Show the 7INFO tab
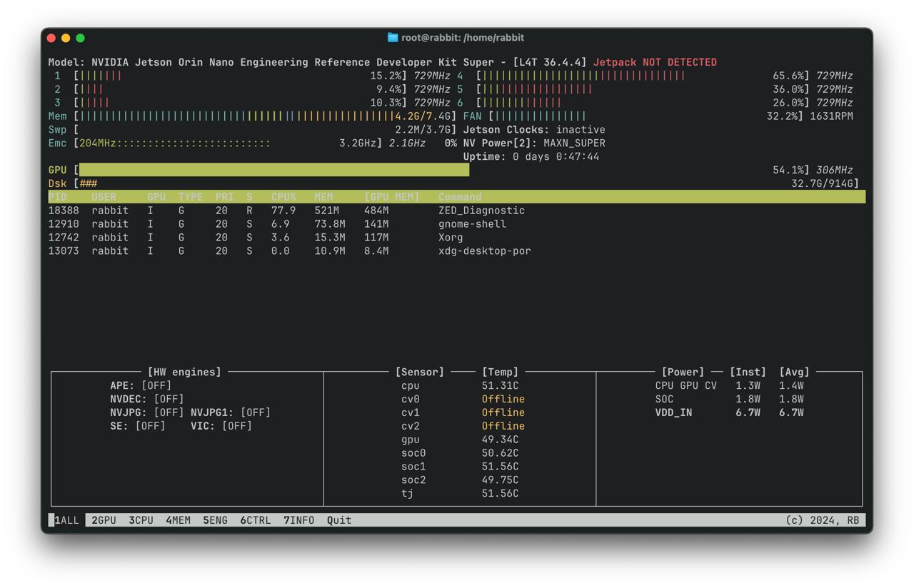The image size is (914, 588). point(298,520)
